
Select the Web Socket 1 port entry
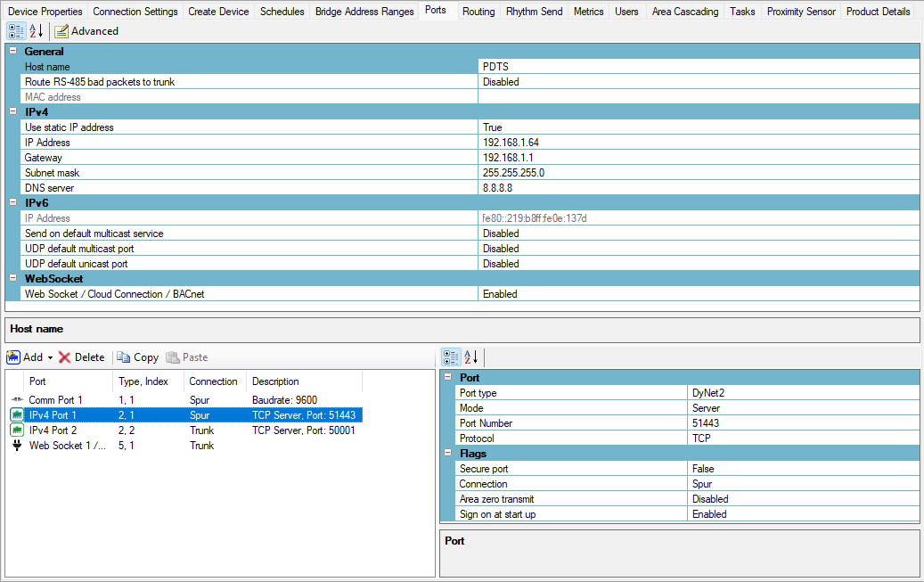tap(67, 446)
